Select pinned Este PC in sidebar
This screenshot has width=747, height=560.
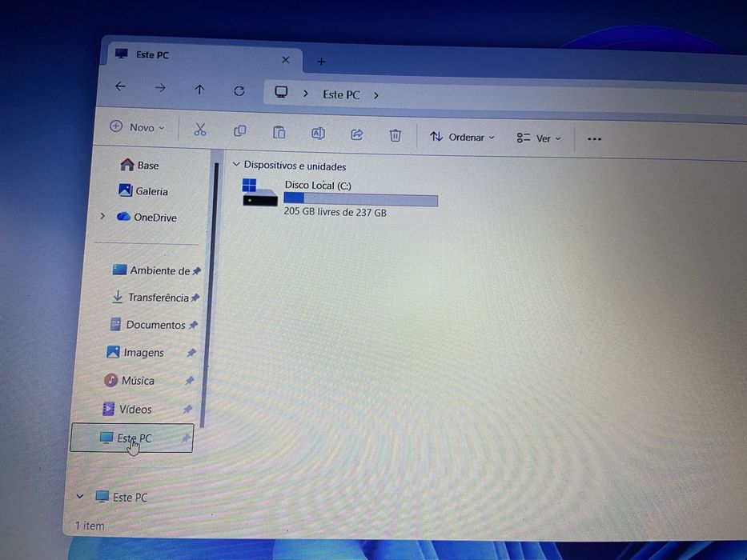coord(131,438)
